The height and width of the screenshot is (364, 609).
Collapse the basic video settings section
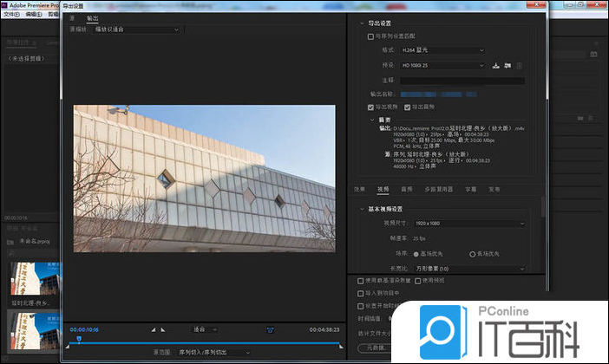[x=362, y=208]
